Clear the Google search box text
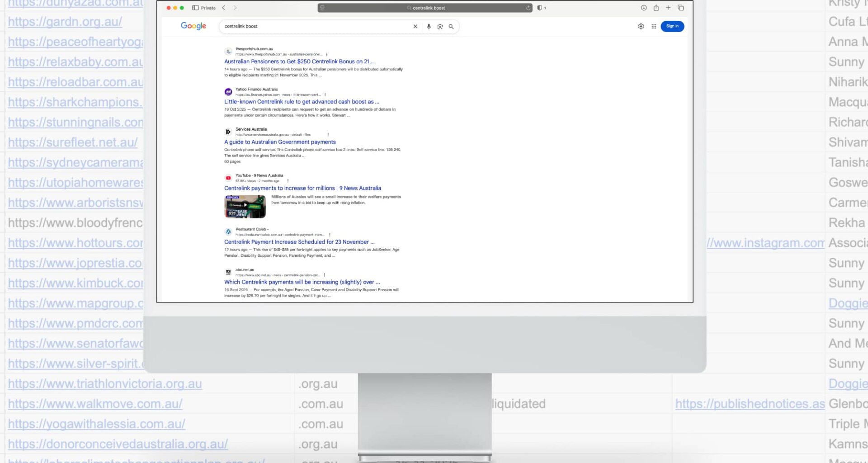868x463 pixels. tap(415, 27)
